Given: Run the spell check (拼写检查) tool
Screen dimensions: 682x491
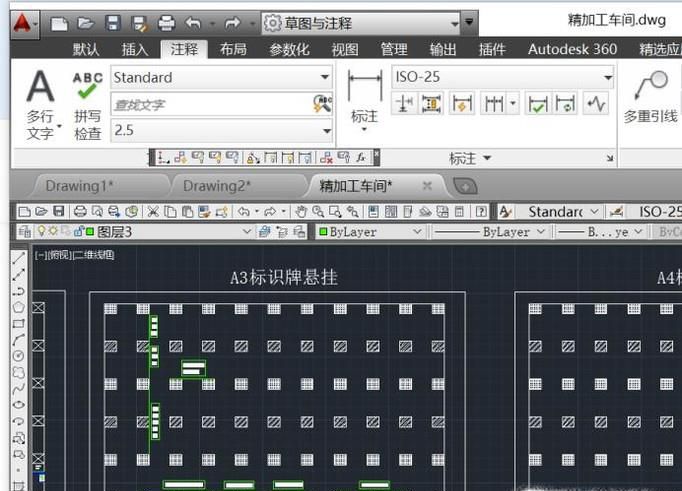Looking at the screenshot, I should [x=88, y=104].
